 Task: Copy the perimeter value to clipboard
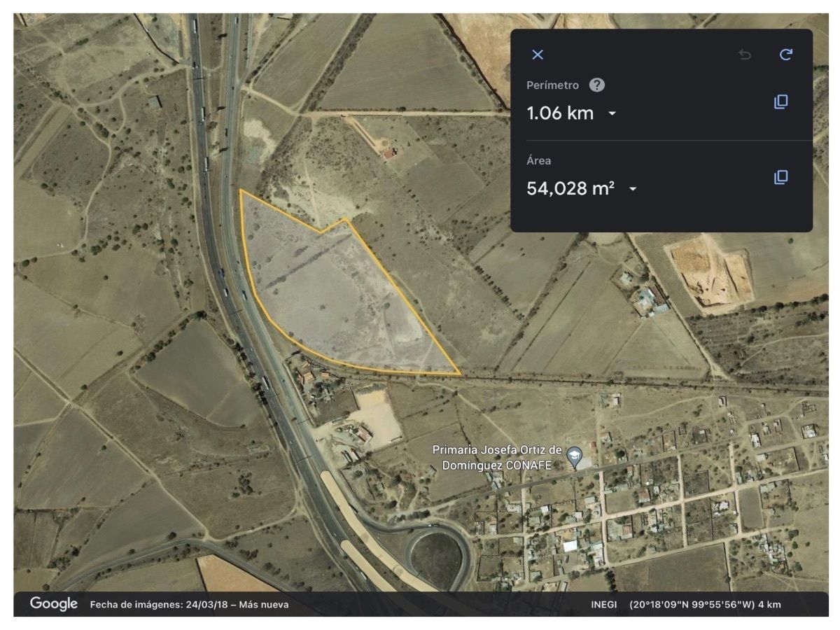click(x=780, y=102)
